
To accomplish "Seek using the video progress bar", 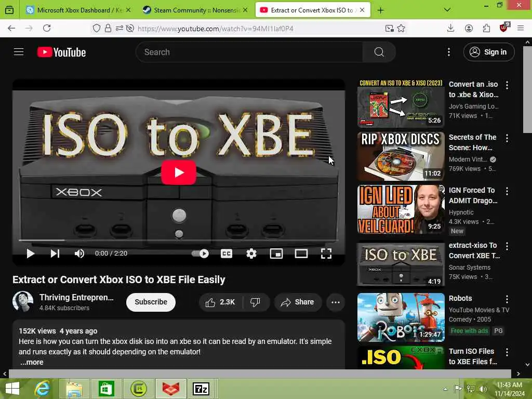I will pyautogui.click(x=179, y=240).
